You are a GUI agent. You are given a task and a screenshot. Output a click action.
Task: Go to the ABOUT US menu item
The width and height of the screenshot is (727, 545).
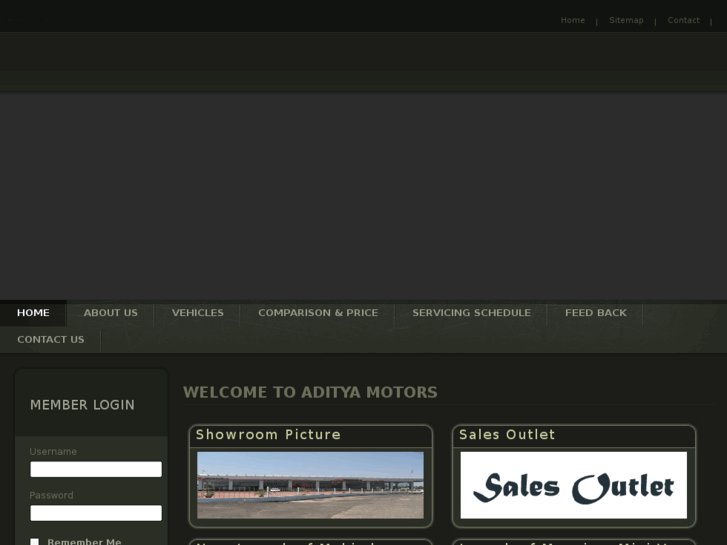tap(110, 313)
